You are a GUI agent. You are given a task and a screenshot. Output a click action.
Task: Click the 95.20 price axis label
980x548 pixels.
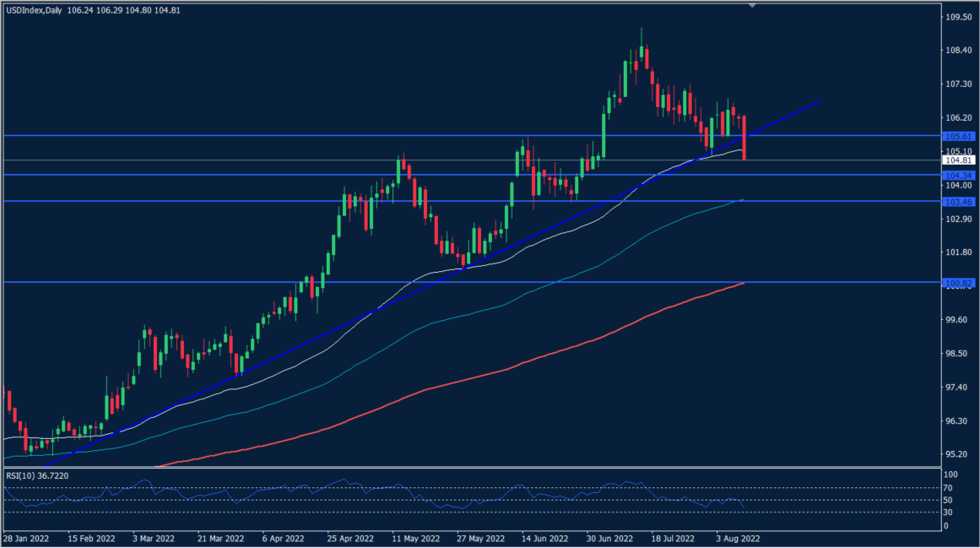(959, 454)
